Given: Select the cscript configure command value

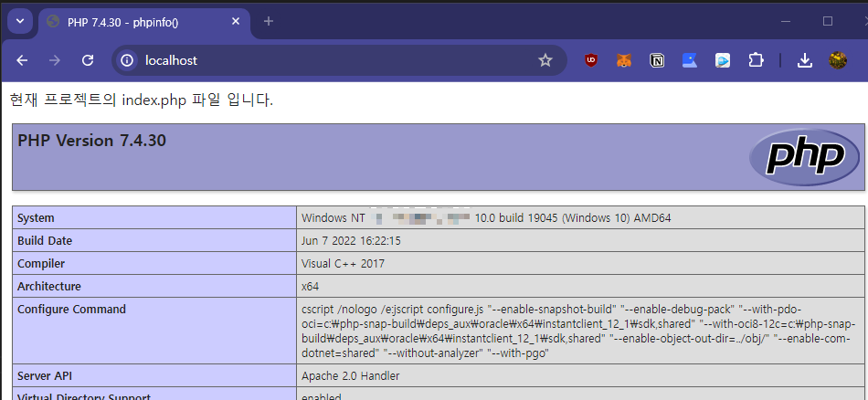Looking at the screenshot, I should 579,331.
